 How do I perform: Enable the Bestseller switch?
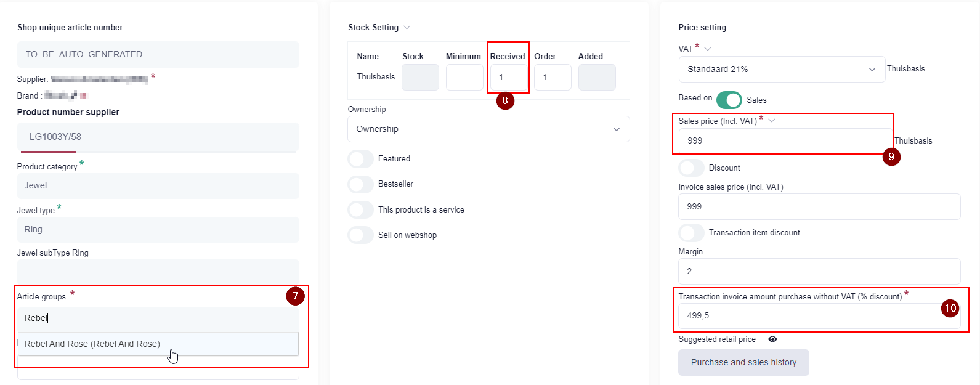coord(361,184)
